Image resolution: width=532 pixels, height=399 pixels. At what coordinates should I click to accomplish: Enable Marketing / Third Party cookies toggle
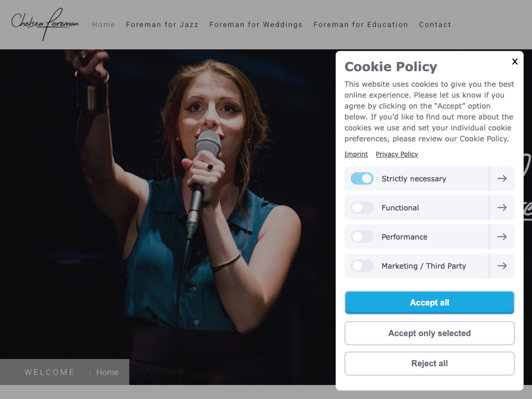click(x=362, y=266)
